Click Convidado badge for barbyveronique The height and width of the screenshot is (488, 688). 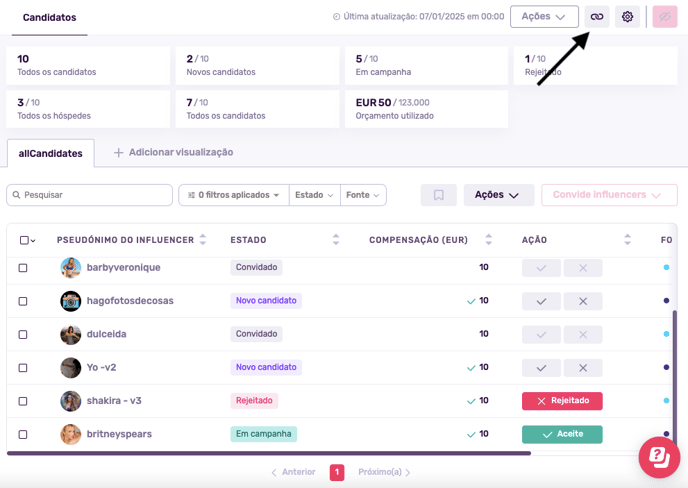coord(256,267)
